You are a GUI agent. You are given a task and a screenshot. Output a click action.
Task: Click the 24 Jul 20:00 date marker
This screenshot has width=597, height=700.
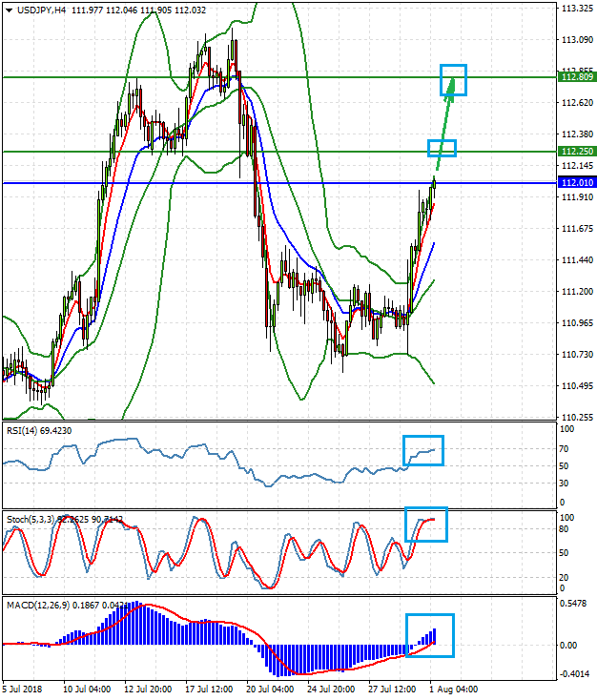click(x=332, y=688)
